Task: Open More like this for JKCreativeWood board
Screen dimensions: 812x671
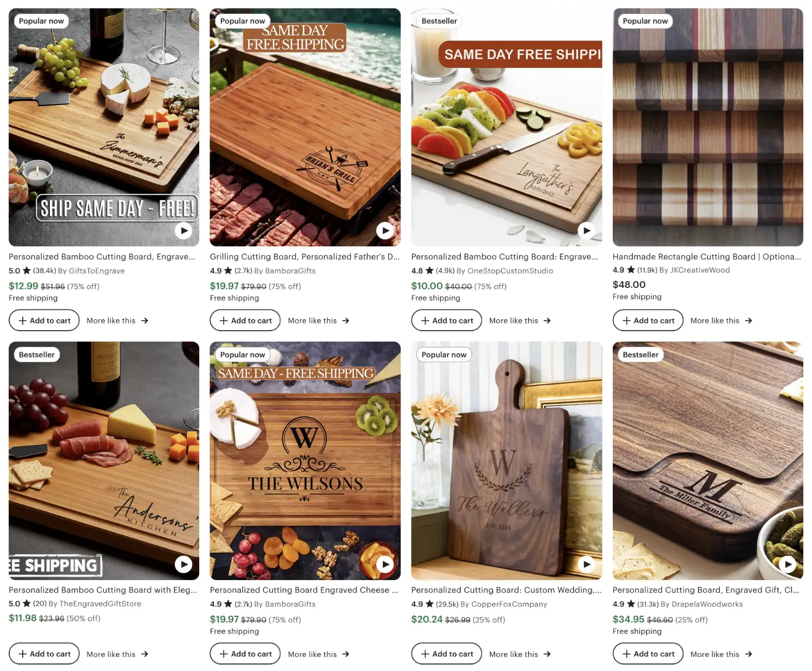Action: (721, 320)
